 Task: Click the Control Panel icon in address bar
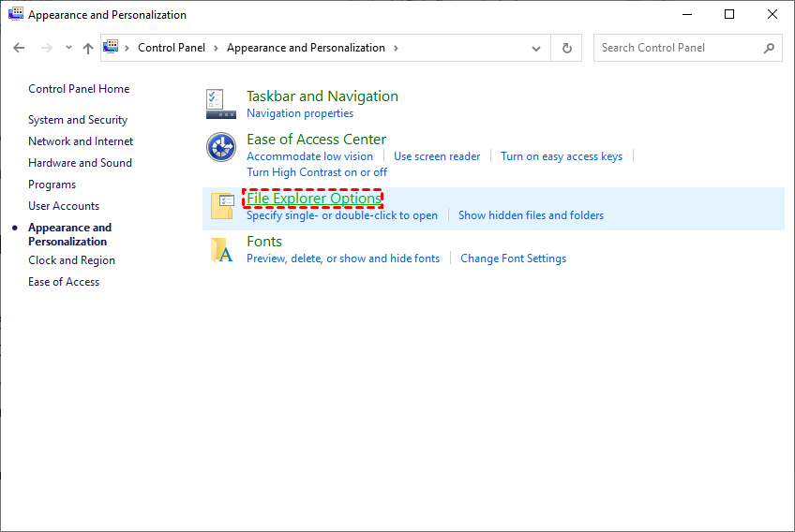point(111,47)
